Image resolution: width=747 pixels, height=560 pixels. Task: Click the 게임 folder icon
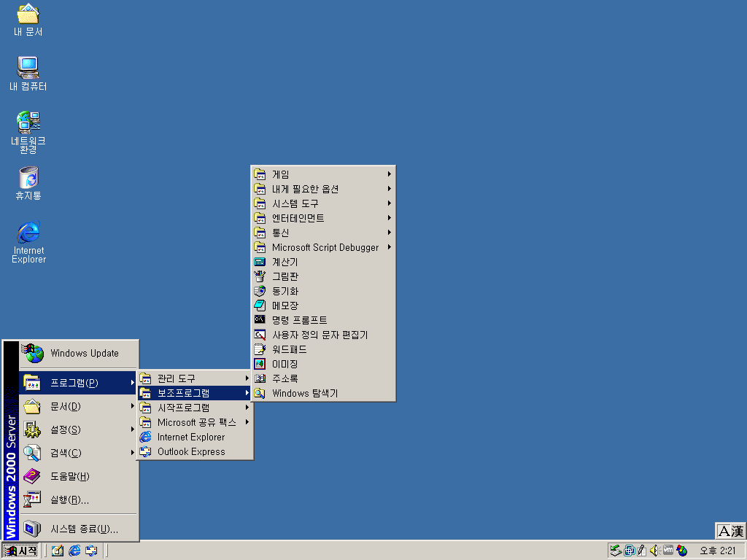click(260, 174)
